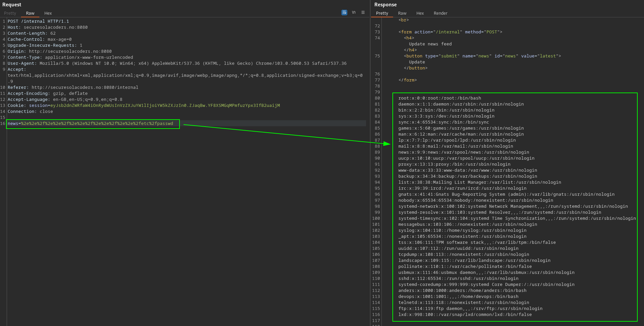Click the syslog:x:104:110 entry
Viewport: 644px width, 326px height.
tap(462, 230)
